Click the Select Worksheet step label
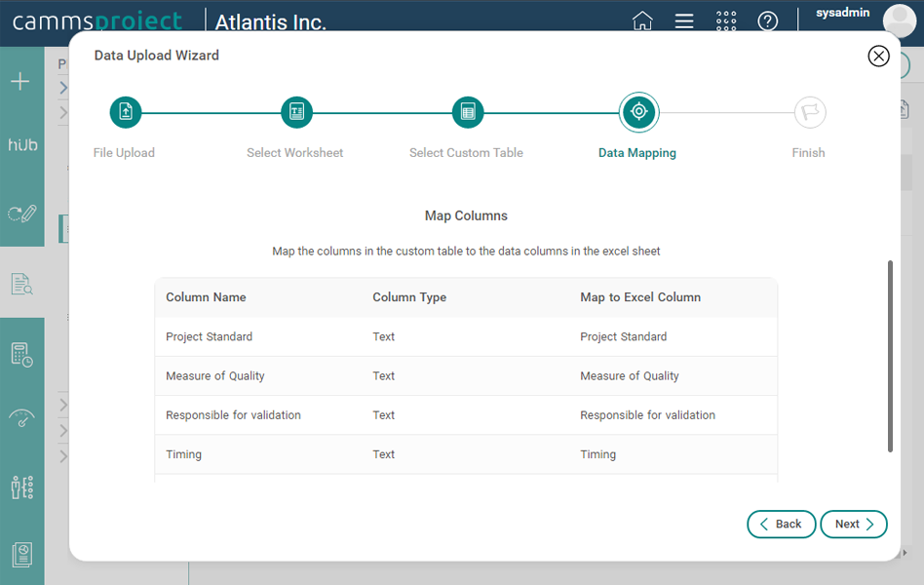924x585 pixels. 294,153
